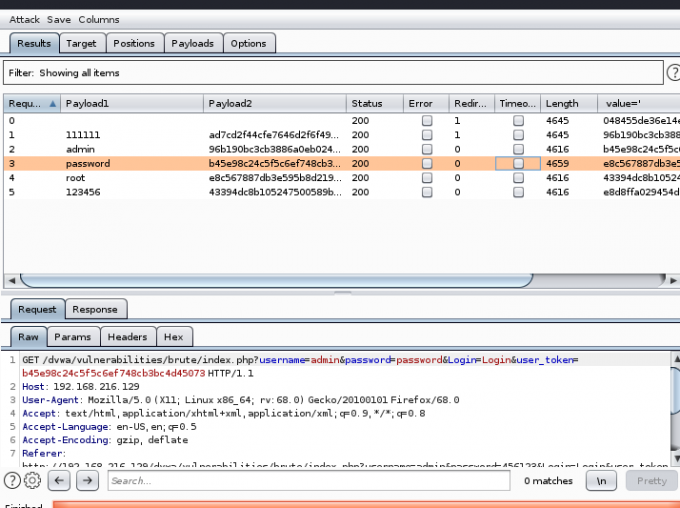Click the vertical scrollbar of request viewer
Screen dimensions: 680x508
pyautogui.click(x=676, y=408)
